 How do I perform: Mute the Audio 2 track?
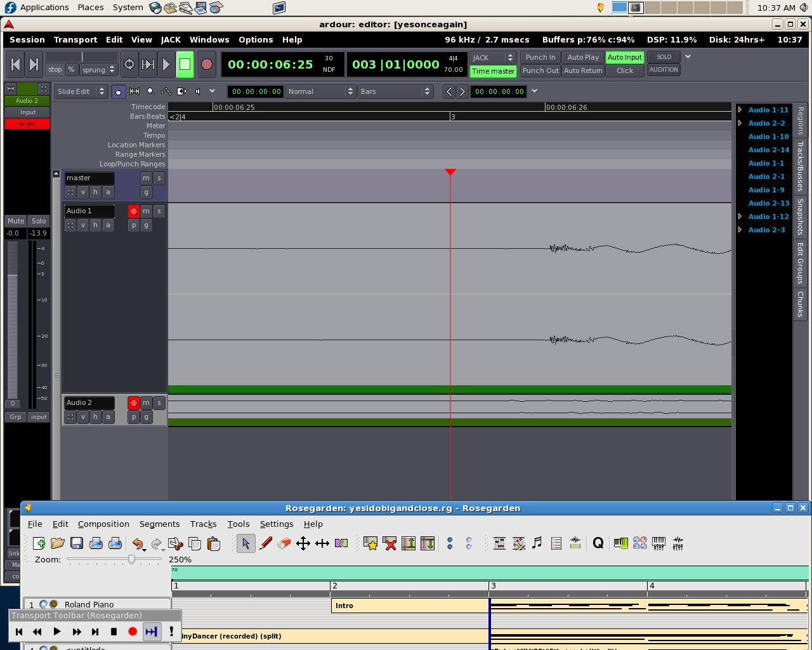click(x=146, y=403)
